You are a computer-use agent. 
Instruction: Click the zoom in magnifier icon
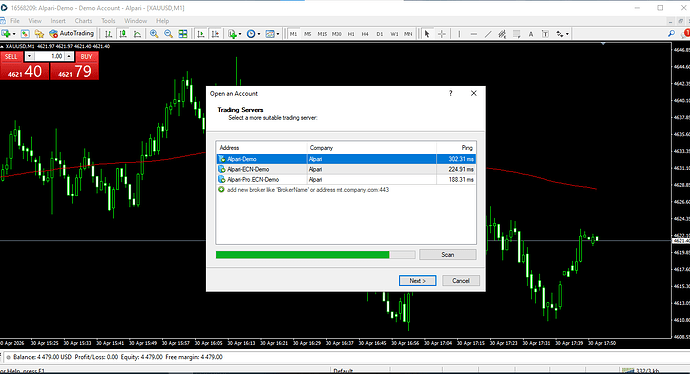pos(154,34)
